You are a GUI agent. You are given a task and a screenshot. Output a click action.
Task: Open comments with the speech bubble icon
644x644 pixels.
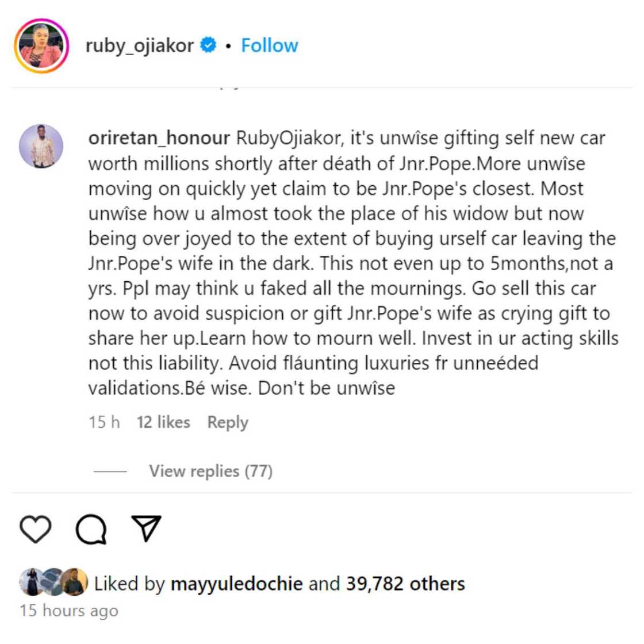pyautogui.click(x=91, y=529)
